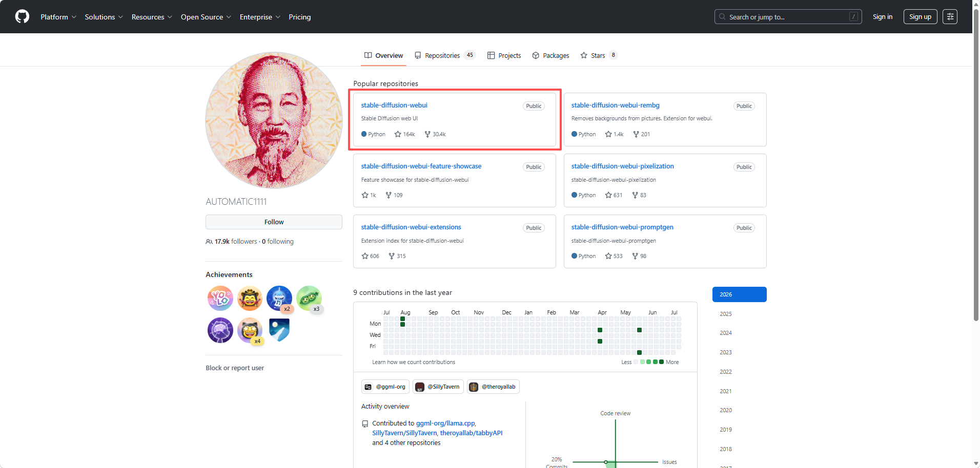
Task: Open the stable-diffusion-webui-extensions repository
Action: [x=411, y=227]
